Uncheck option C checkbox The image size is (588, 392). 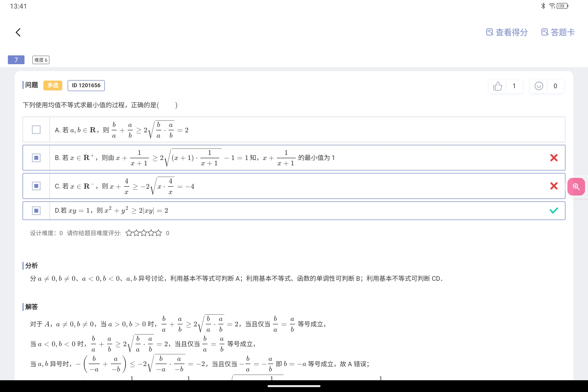[36, 186]
